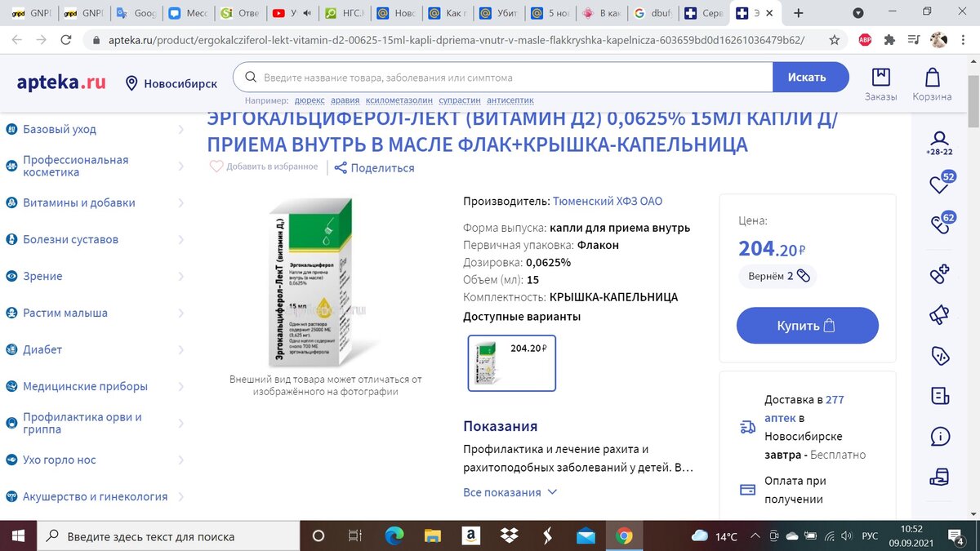Click the info circle icon in sidebar

pyautogui.click(x=939, y=436)
